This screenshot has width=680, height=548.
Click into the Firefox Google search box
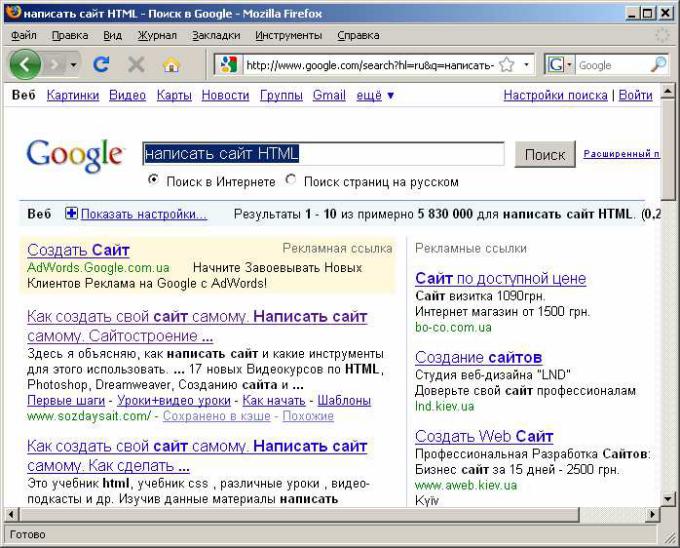coord(612,65)
